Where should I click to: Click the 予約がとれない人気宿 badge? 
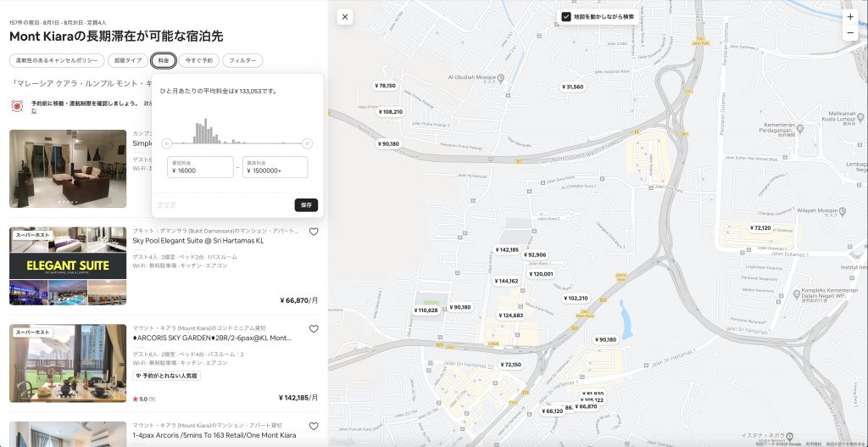pos(167,376)
